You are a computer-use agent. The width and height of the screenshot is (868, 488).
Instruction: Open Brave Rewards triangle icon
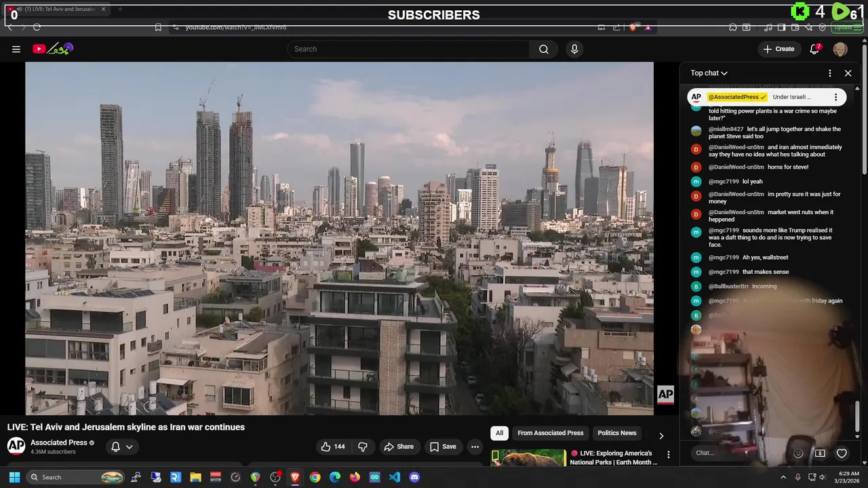[648, 27]
